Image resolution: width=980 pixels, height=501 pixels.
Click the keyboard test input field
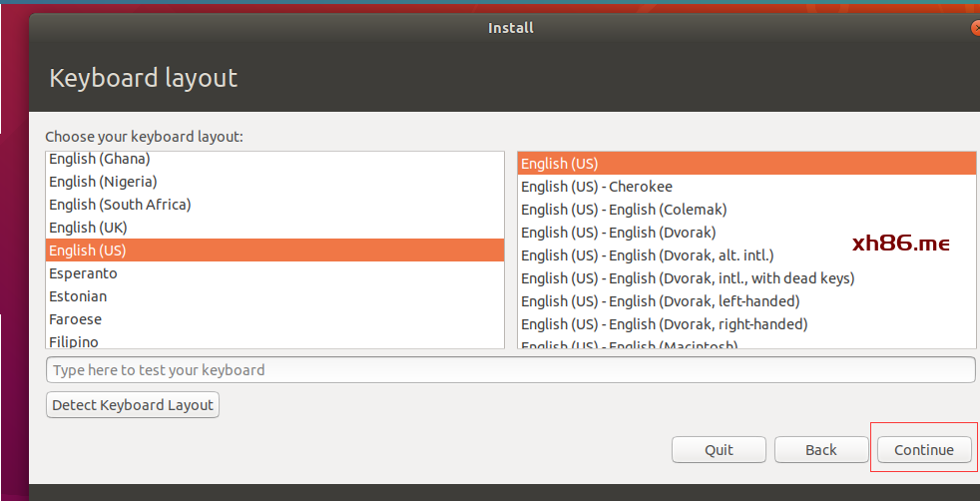tap(510, 370)
